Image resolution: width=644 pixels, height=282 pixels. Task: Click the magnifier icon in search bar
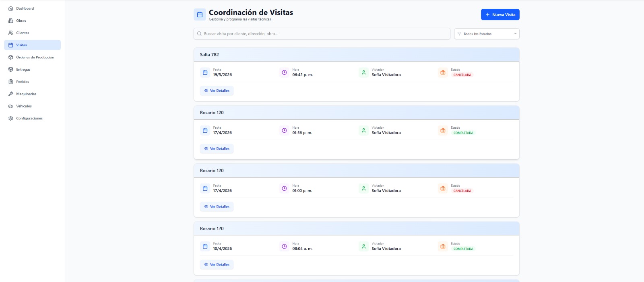click(x=199, y=34)
